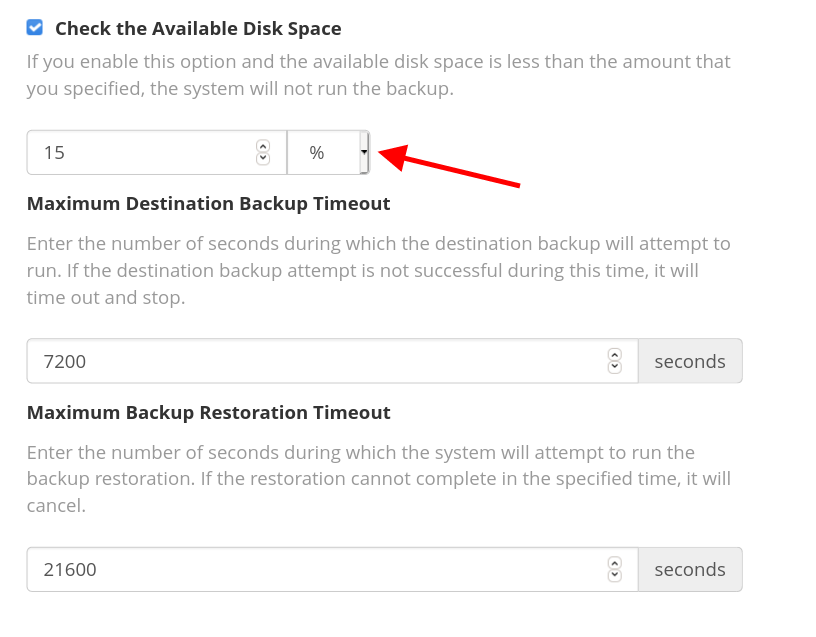Click the disk space value field showing 15
This screenshot has width=816, height=637.
(x=140, y=153)
